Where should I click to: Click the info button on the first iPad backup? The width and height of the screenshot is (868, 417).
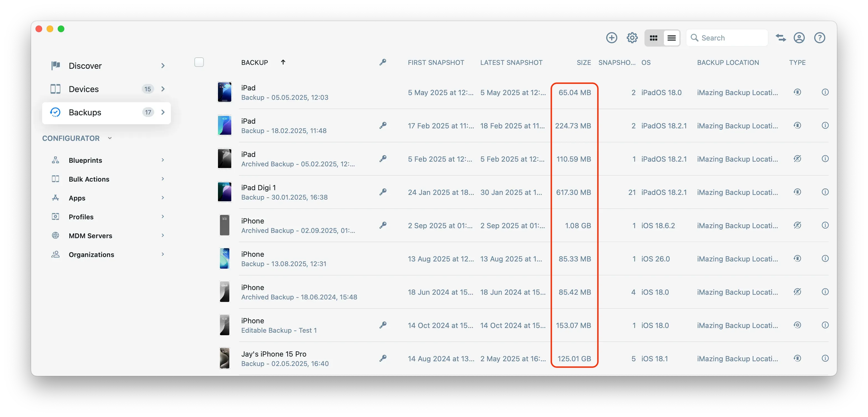825,92
